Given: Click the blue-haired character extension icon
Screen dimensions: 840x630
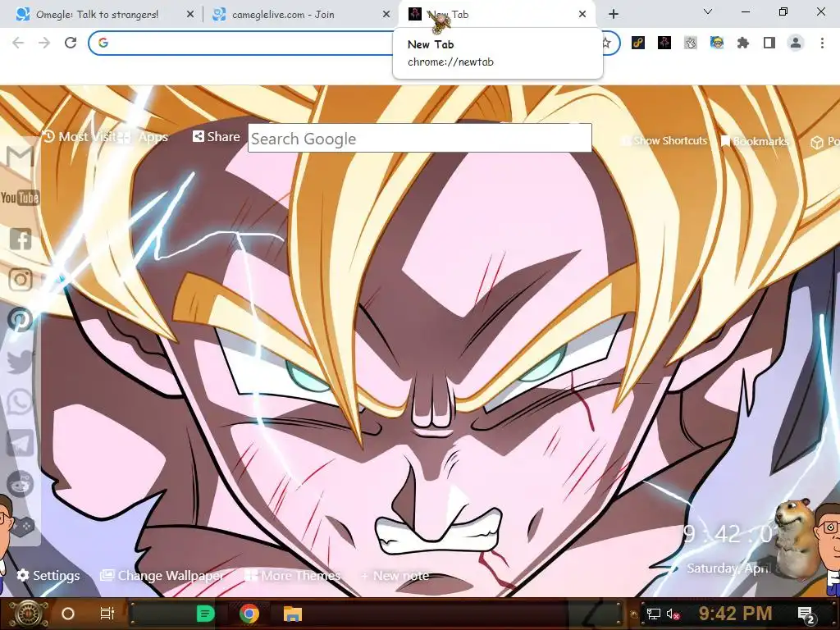Looking at the screenshot, I should pyautogui.click(x=717, y=43).
